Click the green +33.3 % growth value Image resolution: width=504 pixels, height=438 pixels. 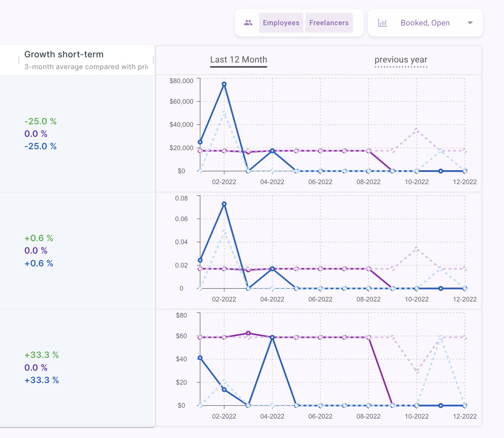pyautogui.click(x=42, y=355)
